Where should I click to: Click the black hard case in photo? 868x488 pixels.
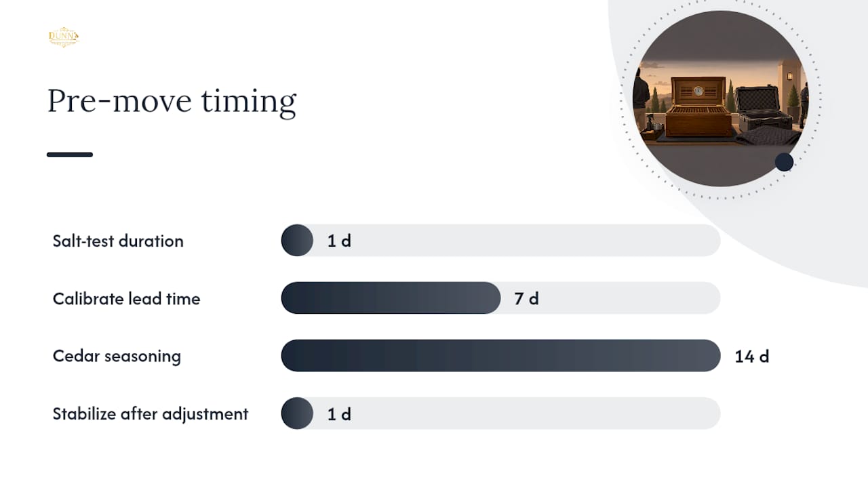pos(764,108)
